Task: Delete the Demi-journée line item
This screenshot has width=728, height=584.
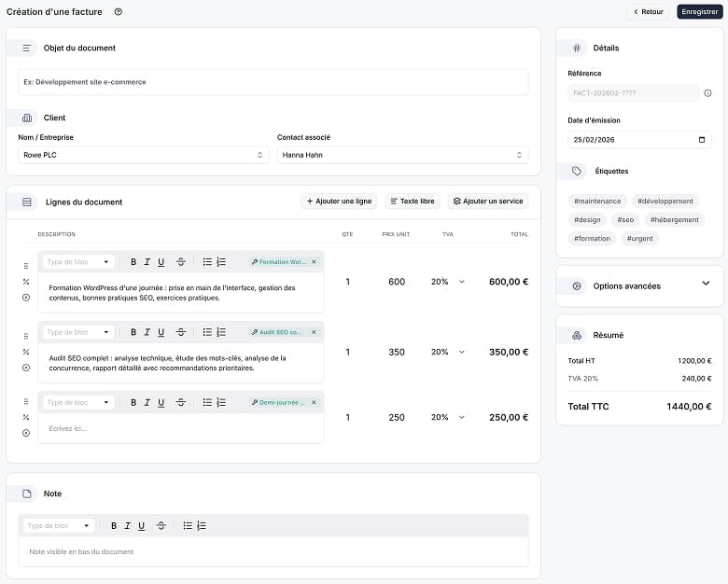Action: pos(26,433)
